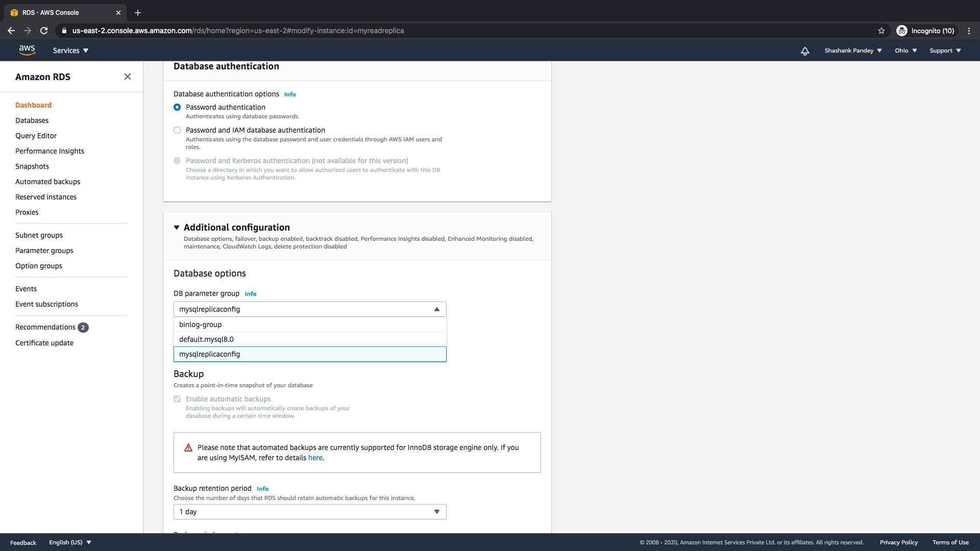
Task: Bookmark page with the star icon
Action: click(881, 31)
